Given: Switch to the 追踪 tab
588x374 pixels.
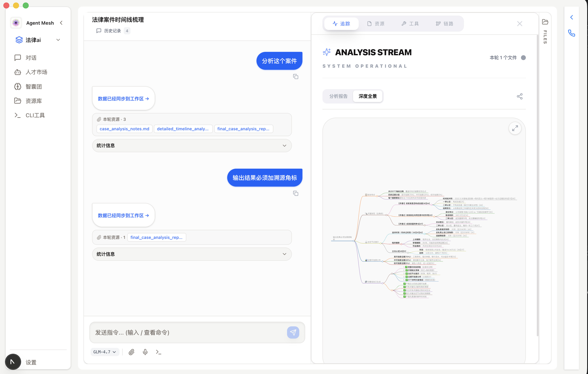Looking at the screenshot, I should (341, 24).
